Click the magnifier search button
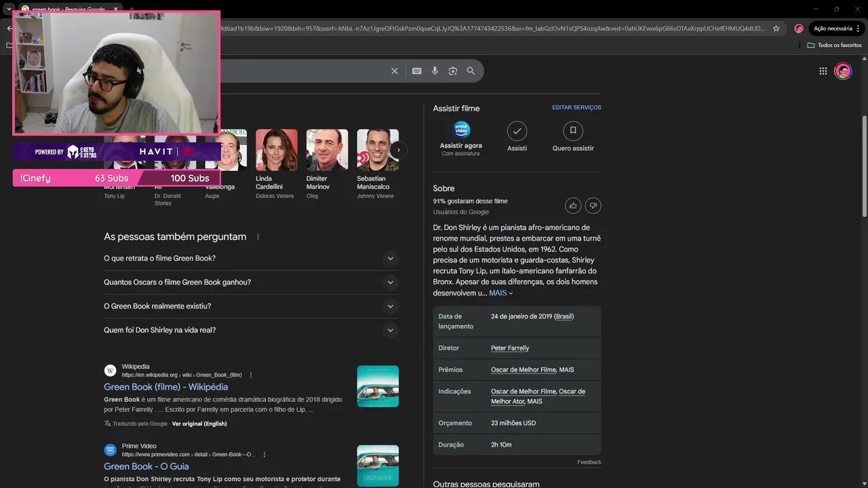Screen dimensions: 868x488 471,71
